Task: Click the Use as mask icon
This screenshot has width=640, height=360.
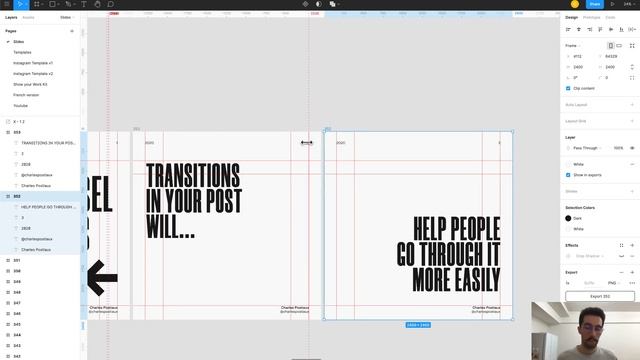Action: 319,4
